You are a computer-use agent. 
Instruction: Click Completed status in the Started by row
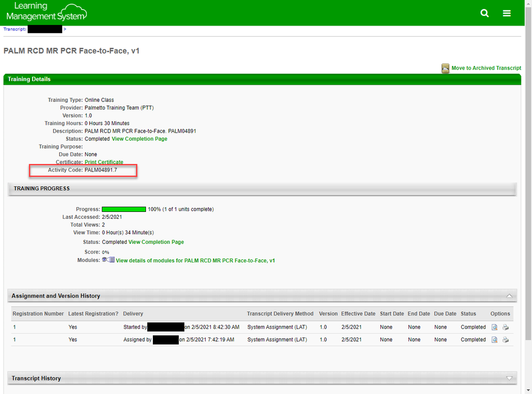473,327
